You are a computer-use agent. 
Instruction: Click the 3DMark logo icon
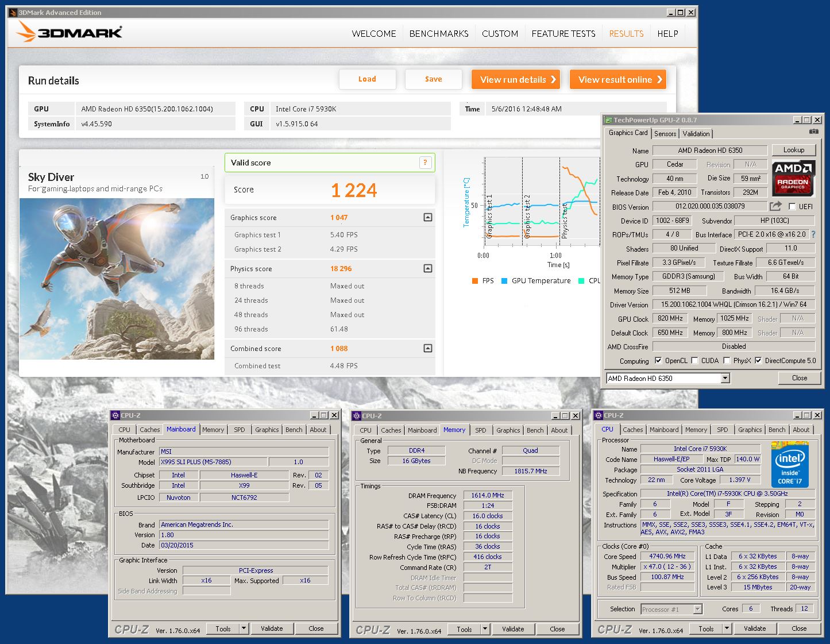pyautogui.click(x=26, y=32)
